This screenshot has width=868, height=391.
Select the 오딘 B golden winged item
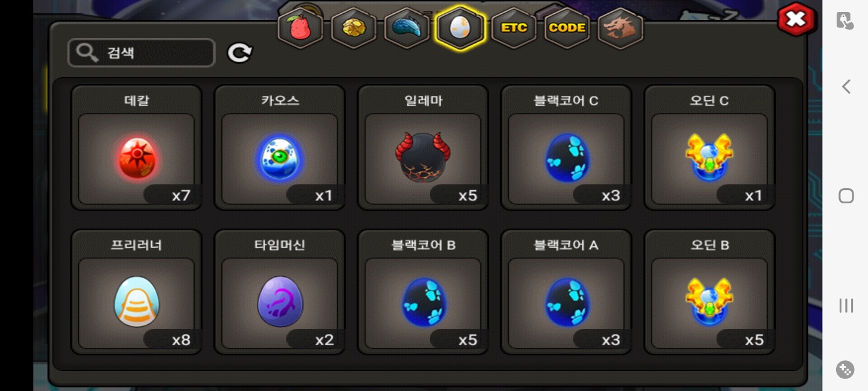pos(709,292)
